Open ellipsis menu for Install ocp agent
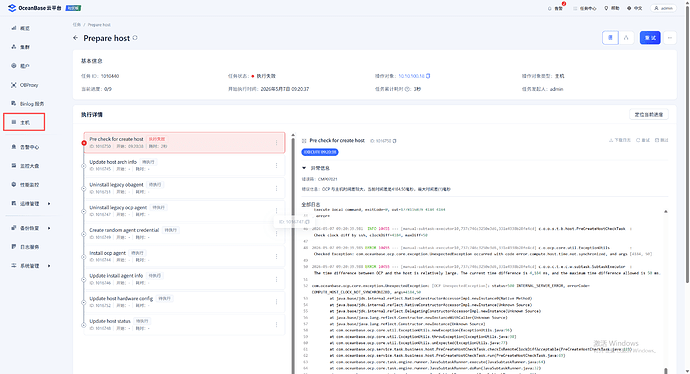Screen dimensions: 690x374 click(276, 257)
